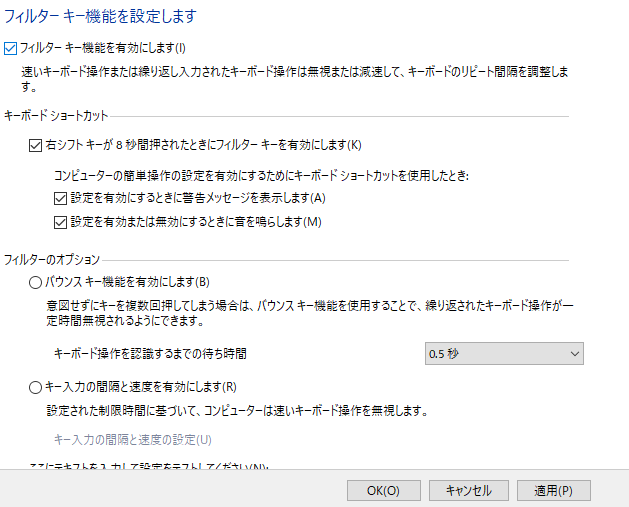Toggle the フィルター キー機能を有効にします checkbox
Image resolution: width=629 pixels, height=507 pixels.
[x=12, y=47]
